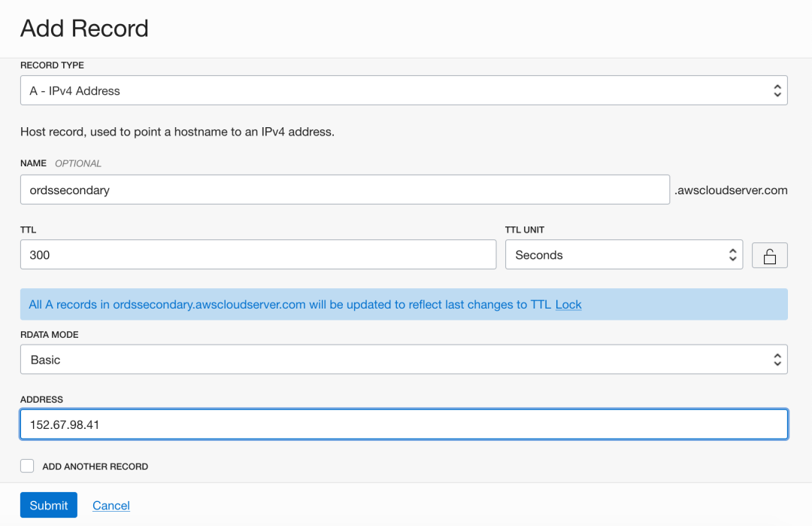Click the Lock link in TTL notice
This screenshot has height=526, width=812.
(568, 305)
